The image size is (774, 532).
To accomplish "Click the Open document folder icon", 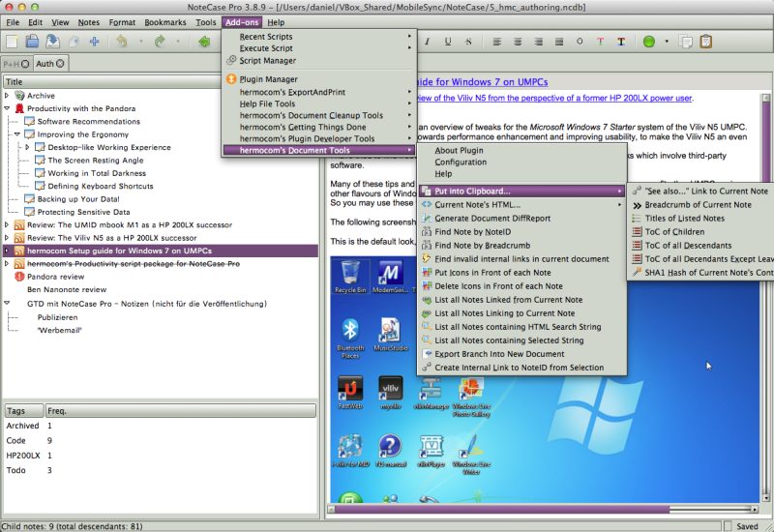I will [x=32, y=42].
